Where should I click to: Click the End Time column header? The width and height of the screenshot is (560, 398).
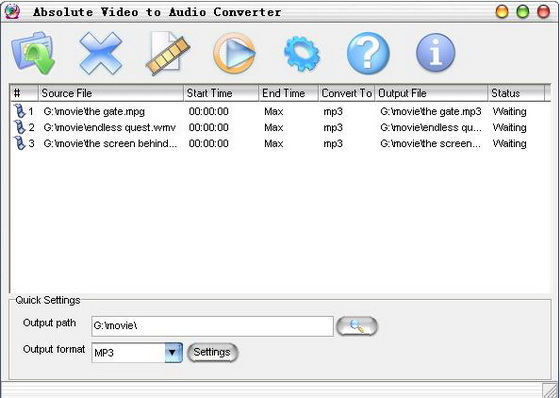tap(289, 93)
